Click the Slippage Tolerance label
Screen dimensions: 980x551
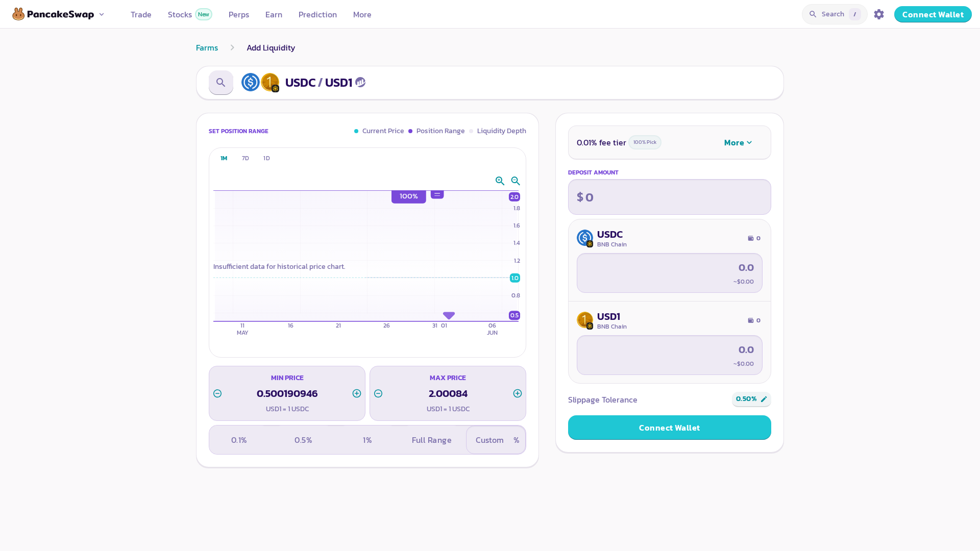coord(603,399)
